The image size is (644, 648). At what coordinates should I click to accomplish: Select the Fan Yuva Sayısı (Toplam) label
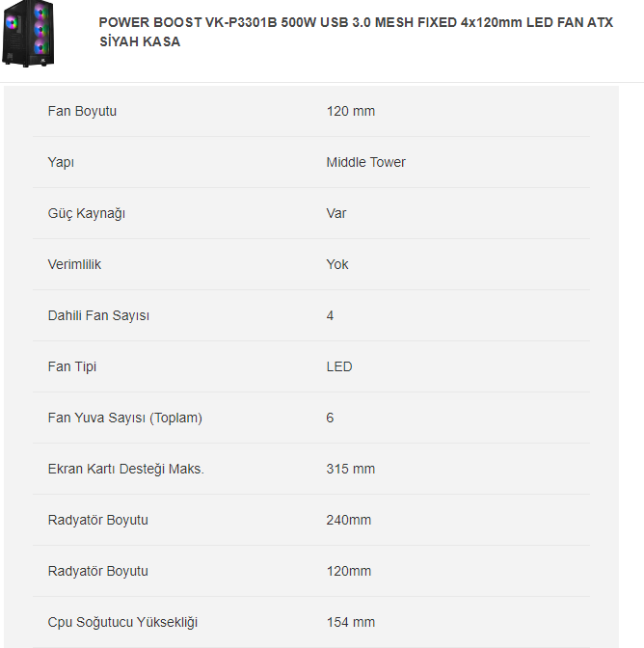point(124,418)
